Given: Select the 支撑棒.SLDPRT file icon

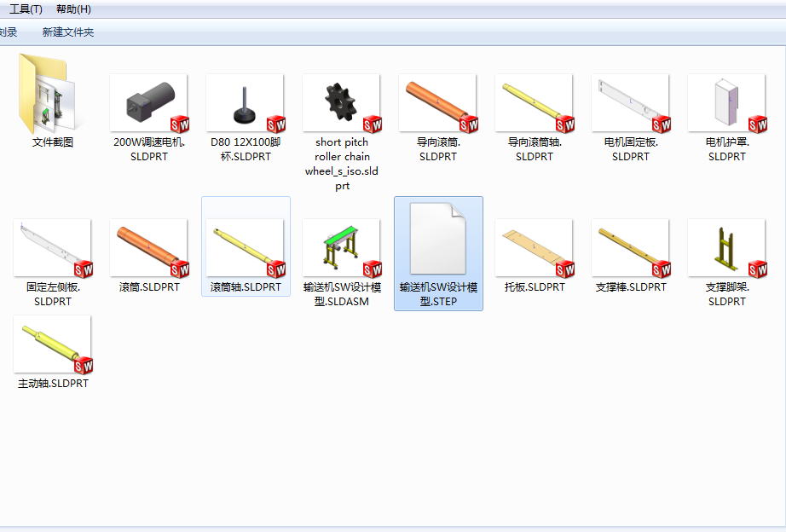Looking at the screenshot, I should [630, 248].
